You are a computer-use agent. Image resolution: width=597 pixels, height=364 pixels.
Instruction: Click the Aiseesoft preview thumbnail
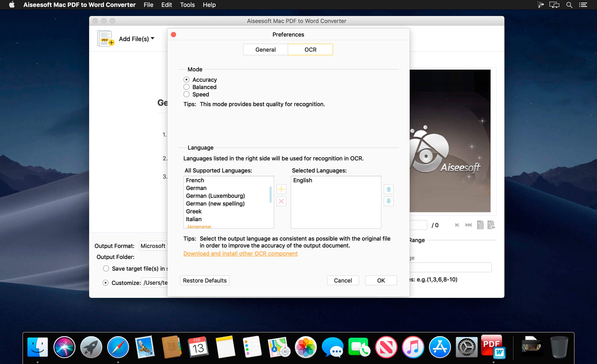point(450,141)
